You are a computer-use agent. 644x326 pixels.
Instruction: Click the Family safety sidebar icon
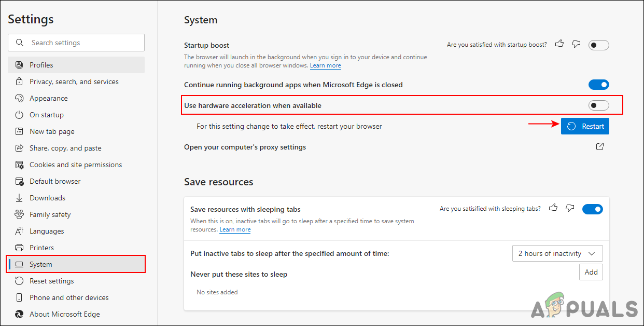pos(19,214)
